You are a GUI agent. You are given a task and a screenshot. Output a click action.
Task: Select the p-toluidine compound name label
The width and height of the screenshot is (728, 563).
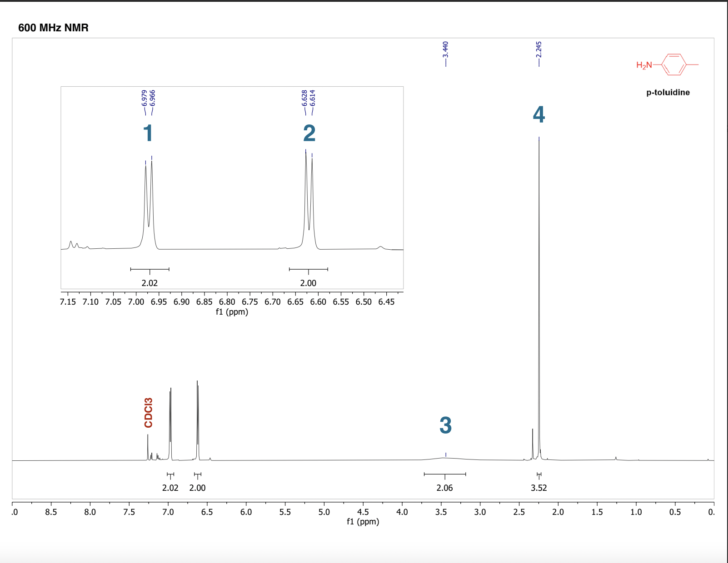(668, 92)
